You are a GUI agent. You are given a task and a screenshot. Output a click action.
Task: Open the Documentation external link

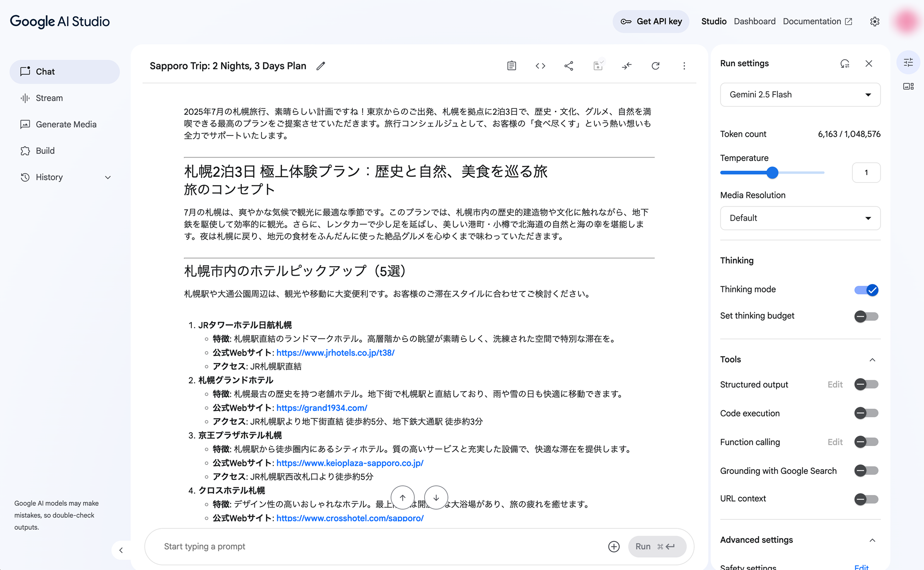tap(817, 22)
